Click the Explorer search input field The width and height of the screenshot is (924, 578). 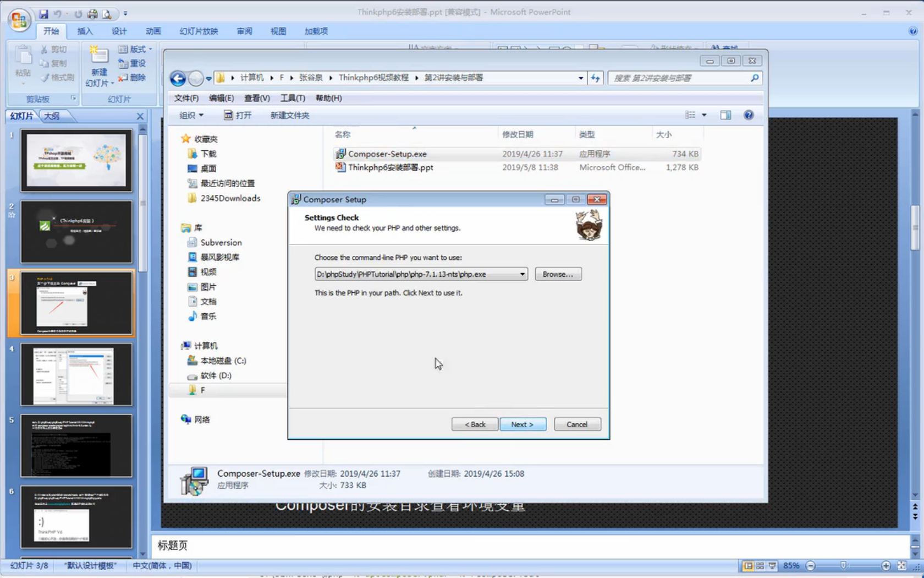[x=679, y=78]
